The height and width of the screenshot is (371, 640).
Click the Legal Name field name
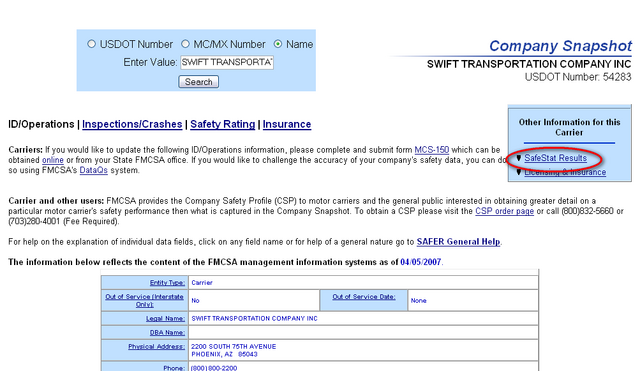[165, 318]
